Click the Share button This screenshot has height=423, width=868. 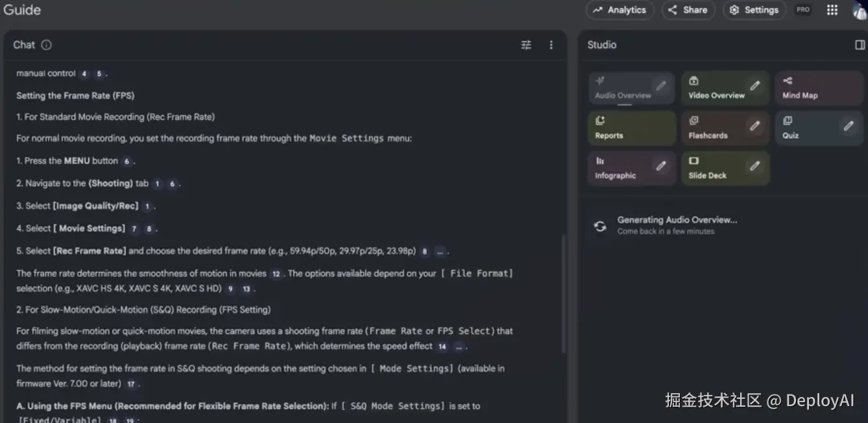click(688, 10)
